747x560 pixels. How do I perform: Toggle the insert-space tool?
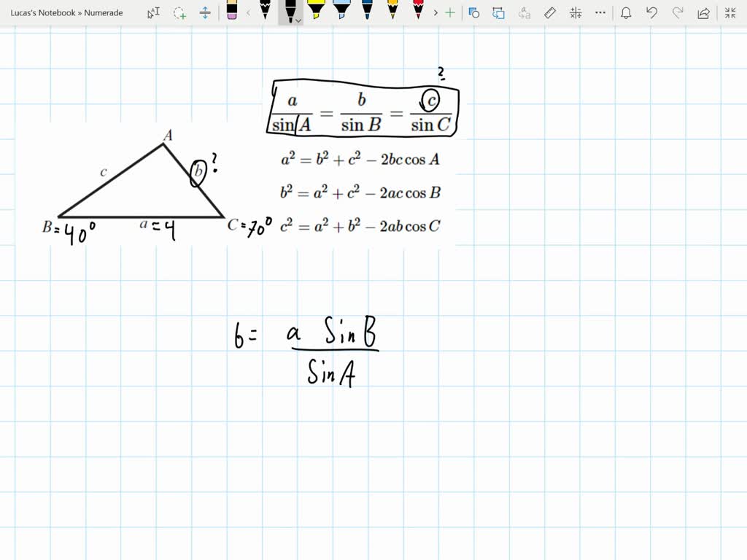(204, 13)
